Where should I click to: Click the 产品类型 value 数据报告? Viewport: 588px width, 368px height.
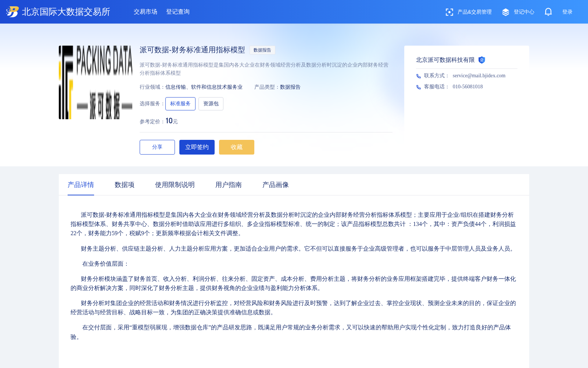[290, 87]
